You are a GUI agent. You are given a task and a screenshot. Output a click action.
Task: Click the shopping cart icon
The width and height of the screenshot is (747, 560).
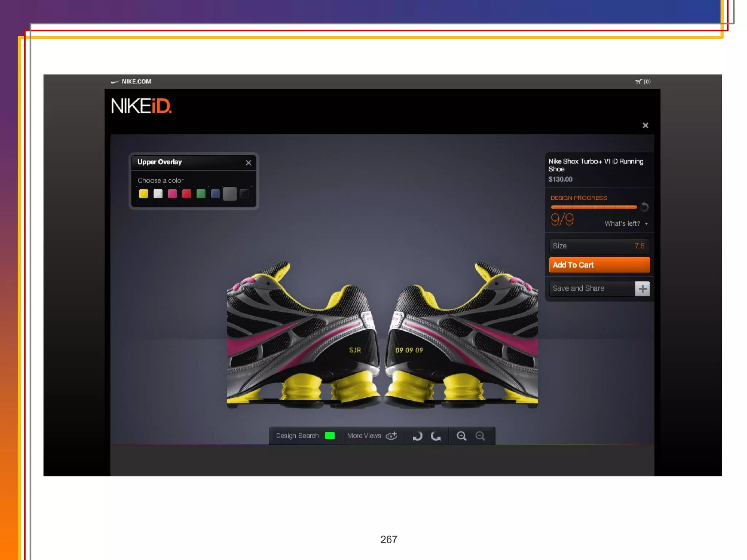pyautogui.click(x=638, y=82)
